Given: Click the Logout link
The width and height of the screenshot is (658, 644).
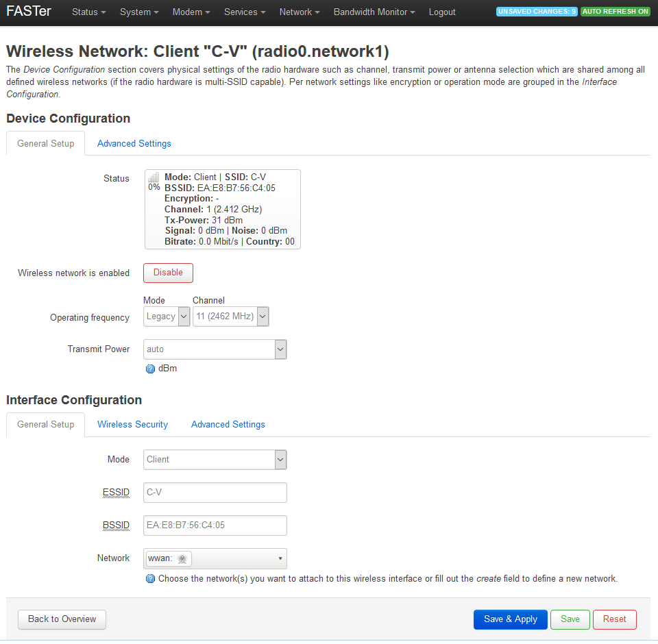Looking at the screenshot, I should (442, 12).
